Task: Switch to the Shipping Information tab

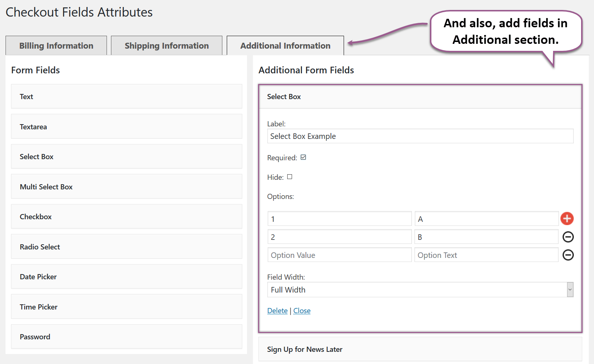Action: [x=166, y=45]
